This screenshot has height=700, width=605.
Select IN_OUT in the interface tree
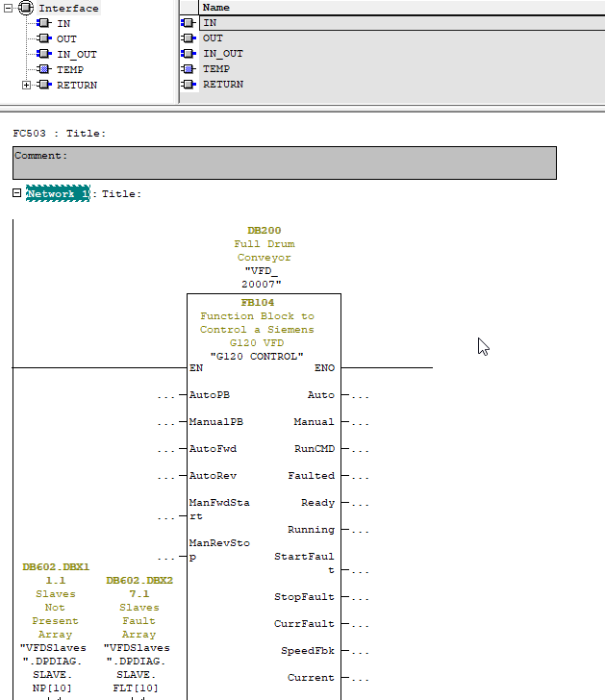coord(77,55)
